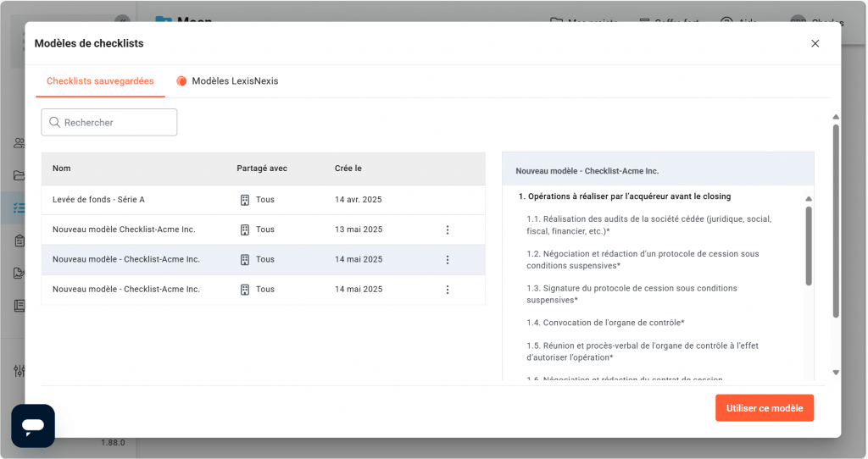Viewport: 868px width, 459px height.
Task: Click the dialog's outer scrollbar up arrow
Action: pyautogui.click(x=835, y=118)
